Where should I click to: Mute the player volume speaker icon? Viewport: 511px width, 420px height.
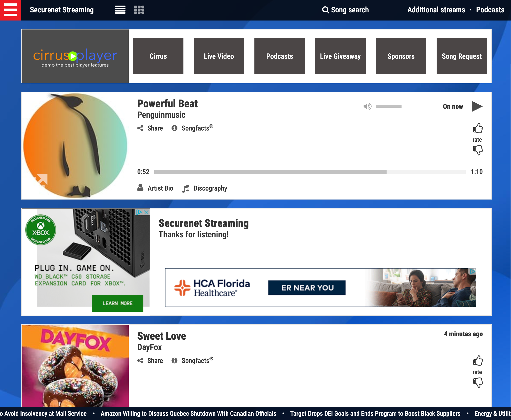(368, 106)
